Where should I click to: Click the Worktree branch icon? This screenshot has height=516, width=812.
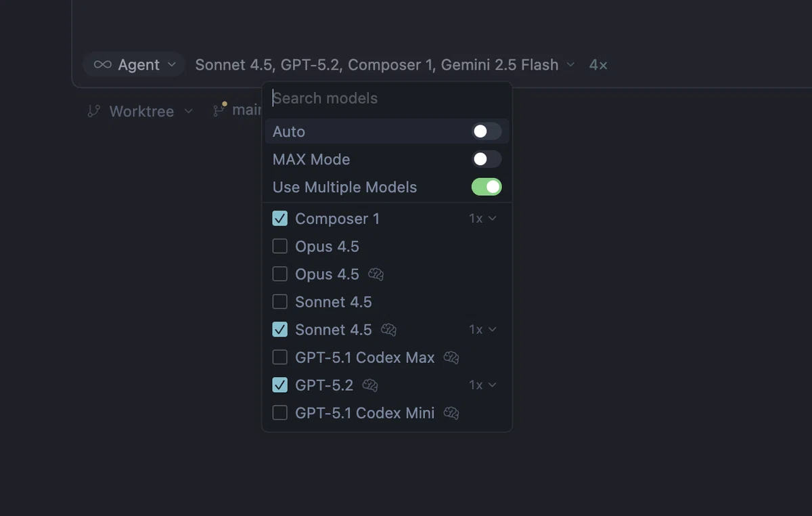coord(94,111)
